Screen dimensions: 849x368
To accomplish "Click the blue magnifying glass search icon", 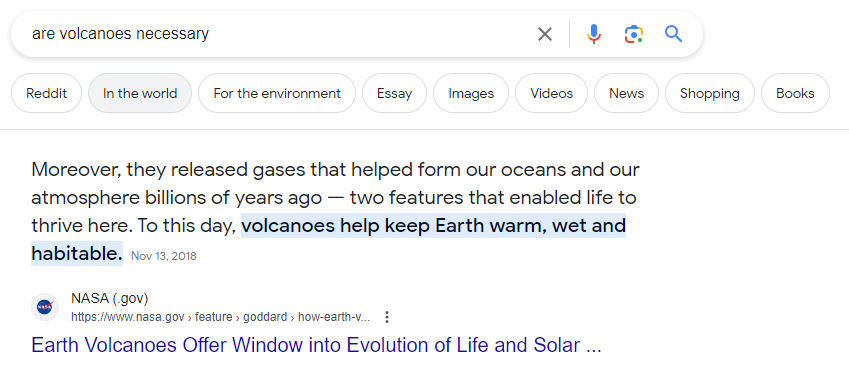I will click(x=674, y=34).
